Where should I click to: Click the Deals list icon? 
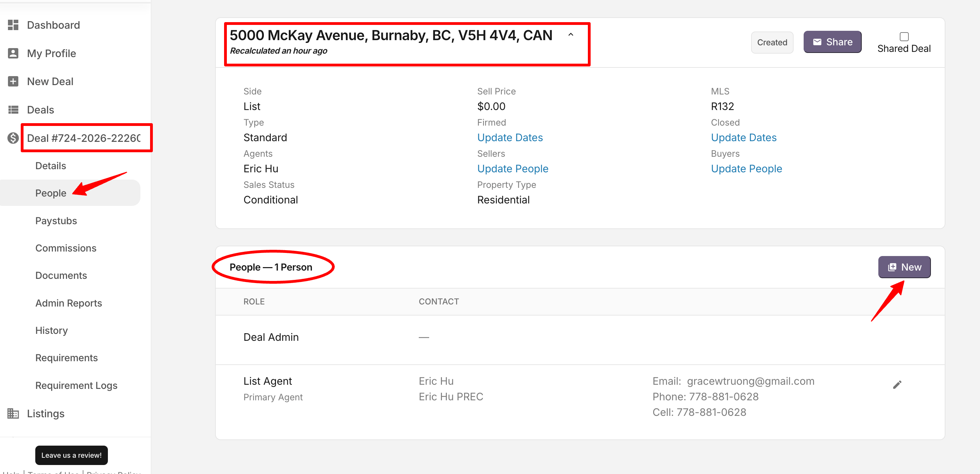click(13, 110)
